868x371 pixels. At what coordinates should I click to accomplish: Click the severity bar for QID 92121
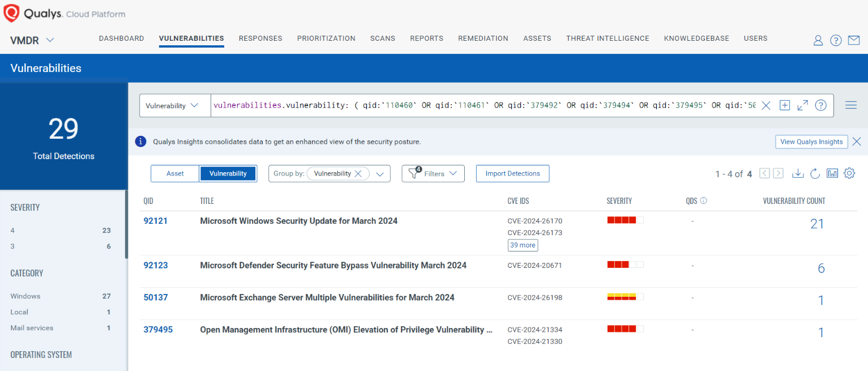click(625, 220)
